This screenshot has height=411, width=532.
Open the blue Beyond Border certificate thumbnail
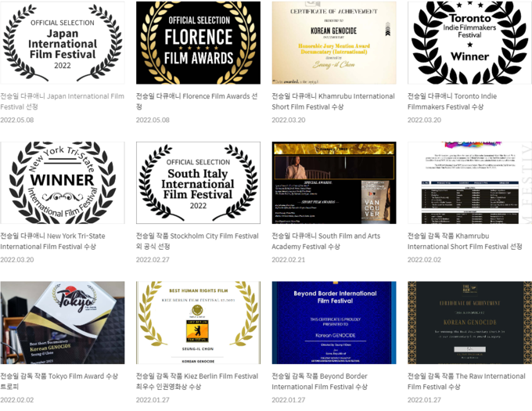pyautogui.click(x=334, y=323)
